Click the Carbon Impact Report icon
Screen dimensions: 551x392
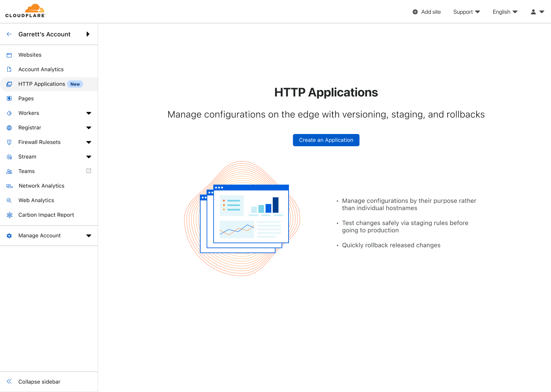[x=9, y=215]
